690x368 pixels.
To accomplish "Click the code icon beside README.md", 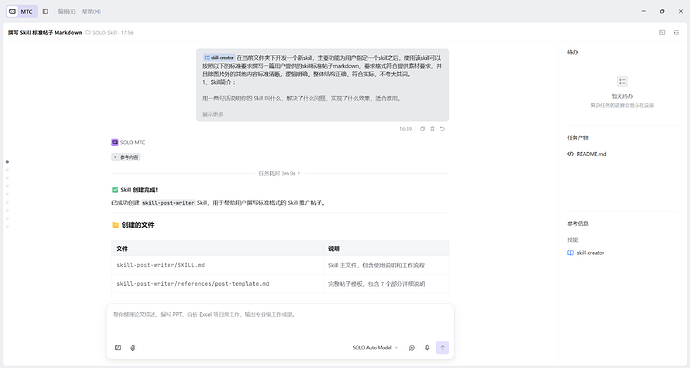I will point(570,154).
